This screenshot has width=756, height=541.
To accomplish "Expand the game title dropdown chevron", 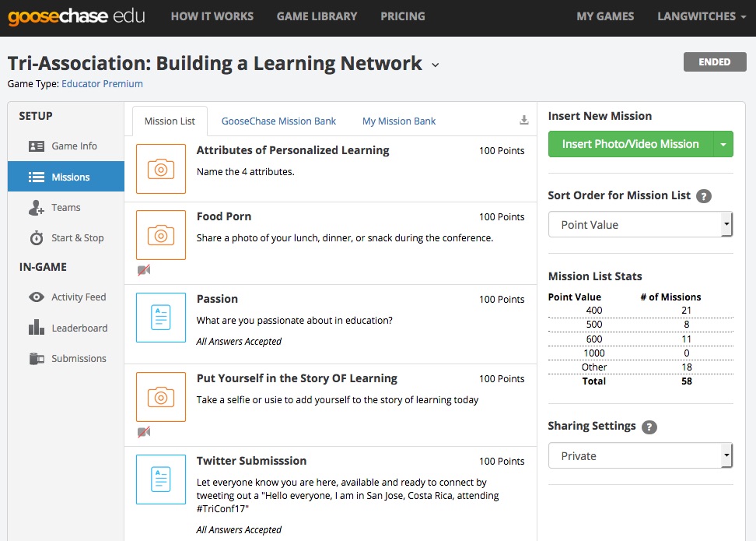I will click(436, 65).
